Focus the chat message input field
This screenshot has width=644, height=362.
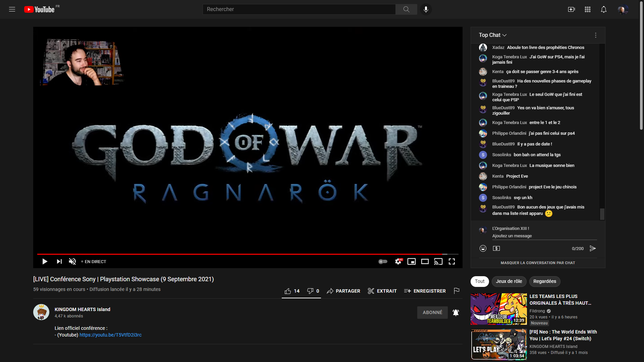pyautogui.click(x=544, y=236)
